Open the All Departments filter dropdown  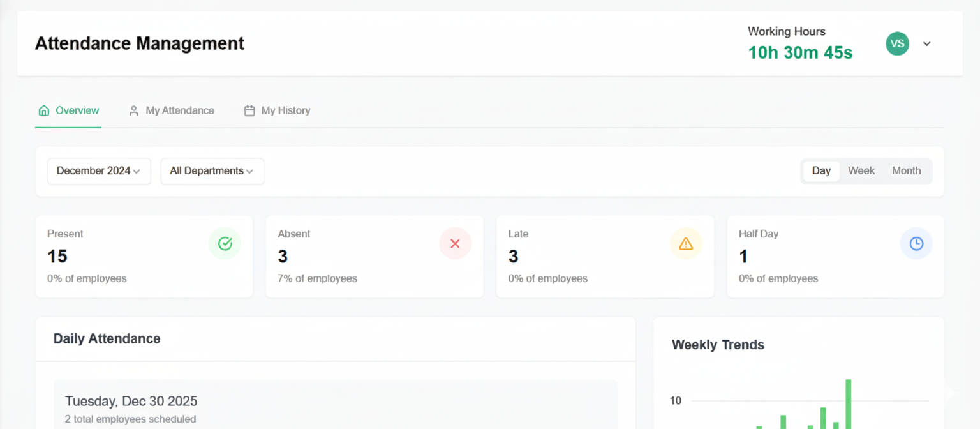(212, 170)
